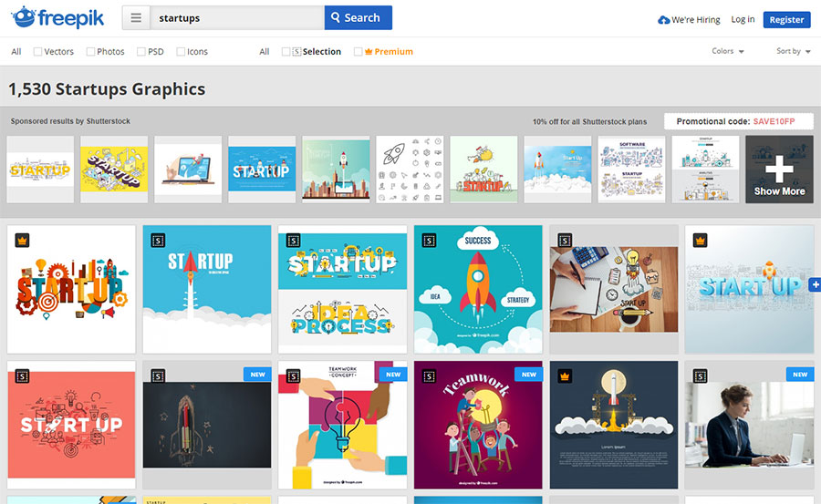Click the promotional code SAVE10FP

774,121
